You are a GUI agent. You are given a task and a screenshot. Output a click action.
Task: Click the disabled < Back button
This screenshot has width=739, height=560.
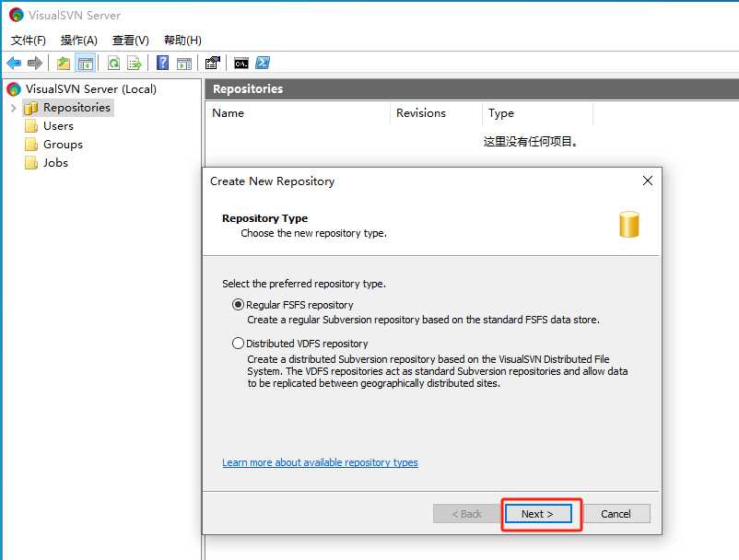[466, 514]
